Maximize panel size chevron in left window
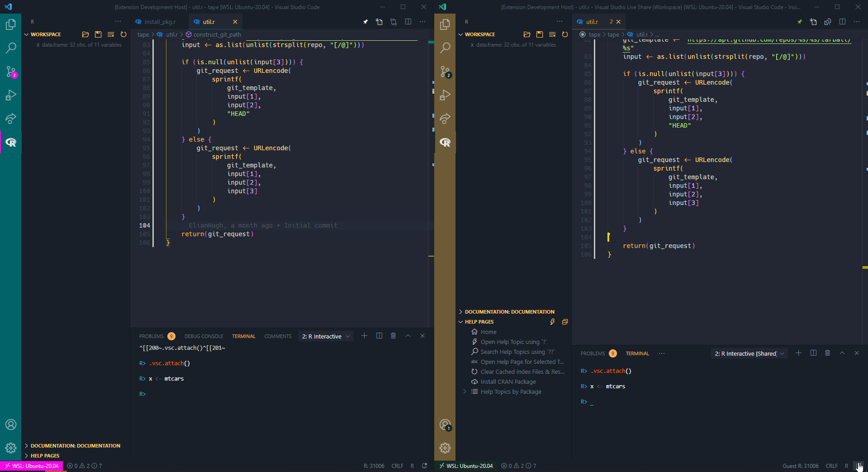Screen dimensions: 868x472 (x=408, y=336)
